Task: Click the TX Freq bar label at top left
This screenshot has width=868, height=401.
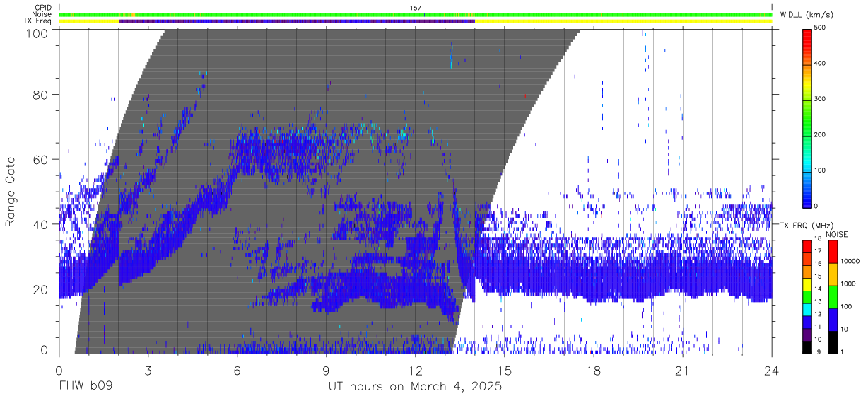Action: (38, 21)
